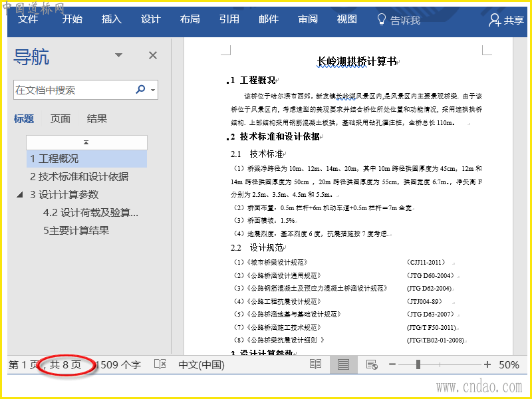Select heading 1 工程概况 in navigation
This screenshot has height=399, width=532.
pyautogui.click(x=86, y=159)
